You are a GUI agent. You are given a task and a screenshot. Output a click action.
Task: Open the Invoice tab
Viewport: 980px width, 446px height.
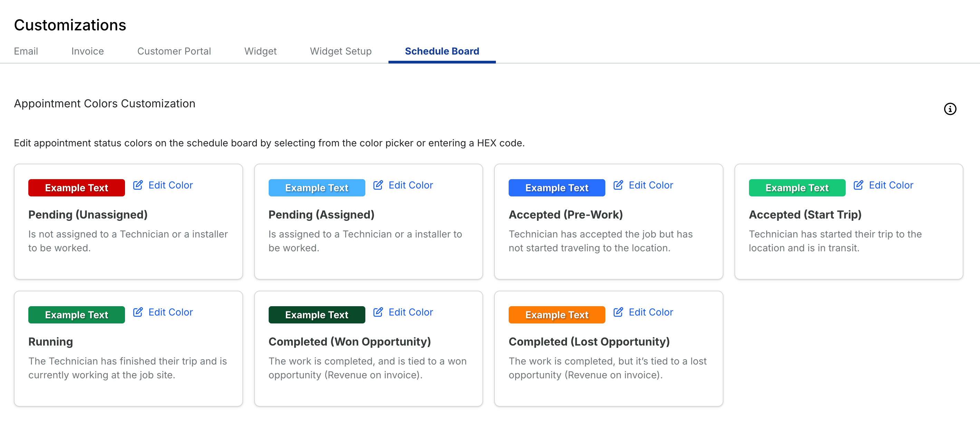tap(87, 51)
